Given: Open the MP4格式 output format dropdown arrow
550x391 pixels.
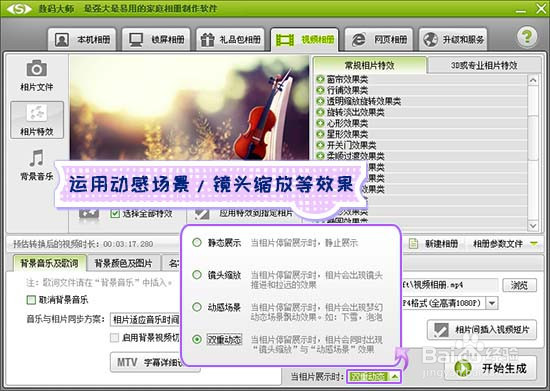Looking at the screenshot, I should click(x=492, y=303).
